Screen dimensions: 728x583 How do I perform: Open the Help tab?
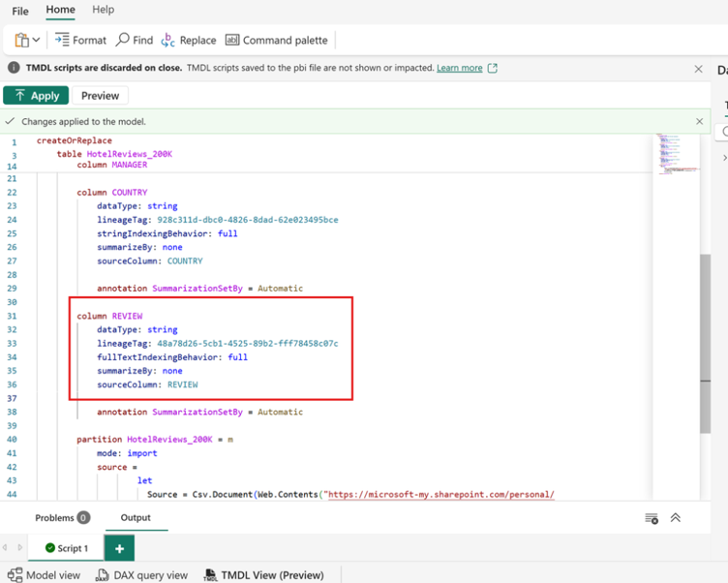coord(103,10)
